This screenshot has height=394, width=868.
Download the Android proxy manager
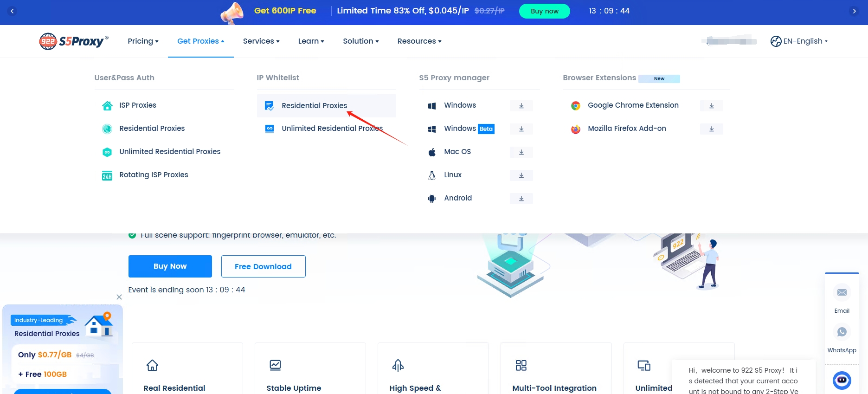pyautogui.click(x=521, y=199)
